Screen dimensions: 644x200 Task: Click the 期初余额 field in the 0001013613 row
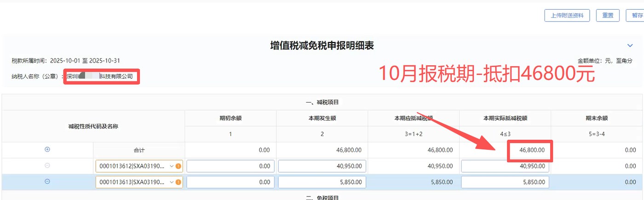click(230, 182)
